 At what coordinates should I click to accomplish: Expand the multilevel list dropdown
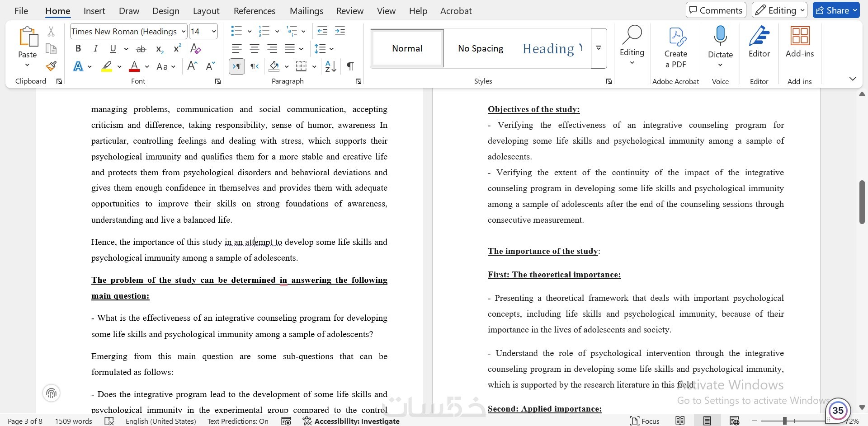coord(303,31)
